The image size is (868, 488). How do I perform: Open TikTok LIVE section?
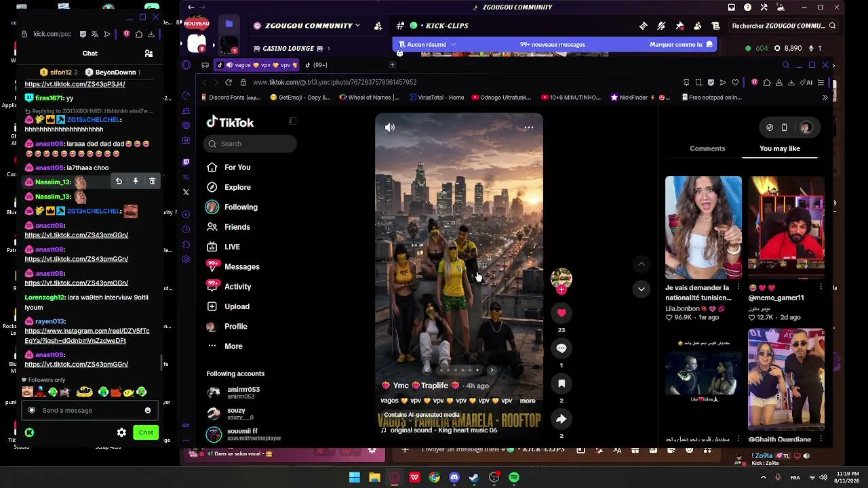pos(224,247)
